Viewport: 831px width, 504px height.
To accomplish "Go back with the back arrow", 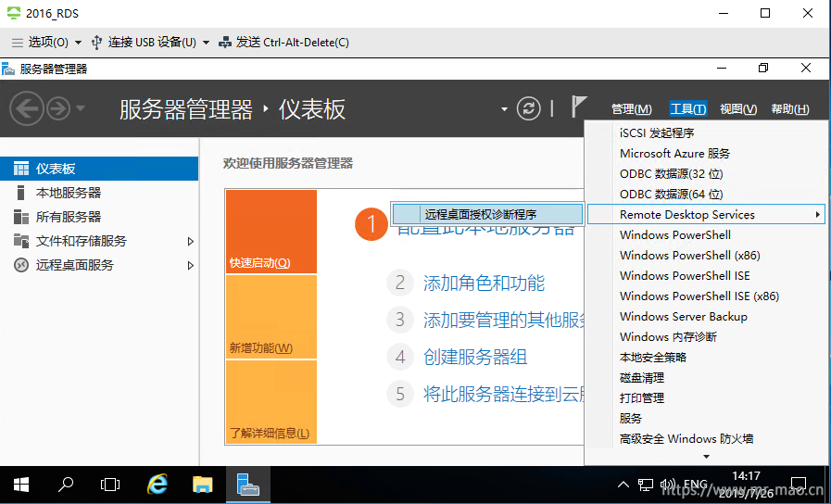I will tap(27, 108).
